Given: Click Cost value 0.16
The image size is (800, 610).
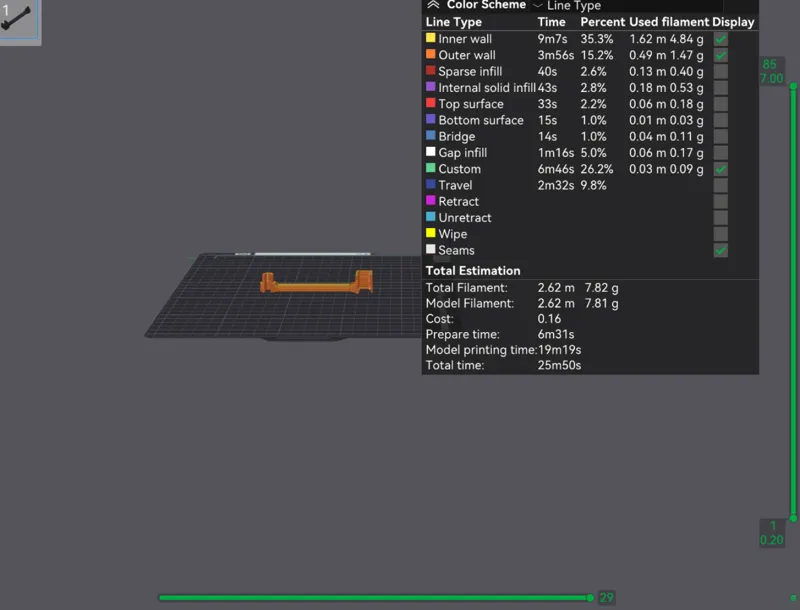Looking at the screenshot, I should click(x=549, y=319).
